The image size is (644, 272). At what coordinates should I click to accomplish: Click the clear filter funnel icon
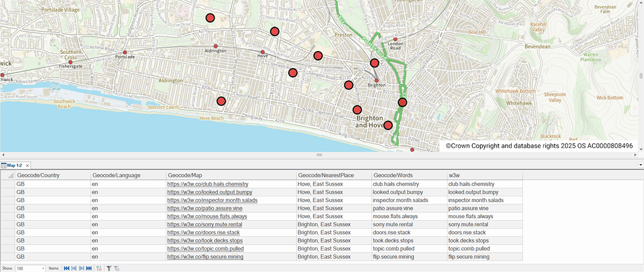point(116,268)
